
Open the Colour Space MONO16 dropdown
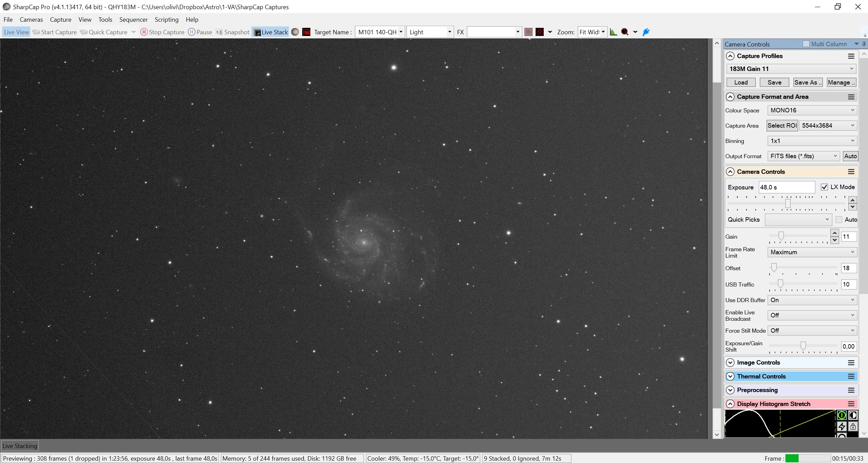(x=812, y=110)
